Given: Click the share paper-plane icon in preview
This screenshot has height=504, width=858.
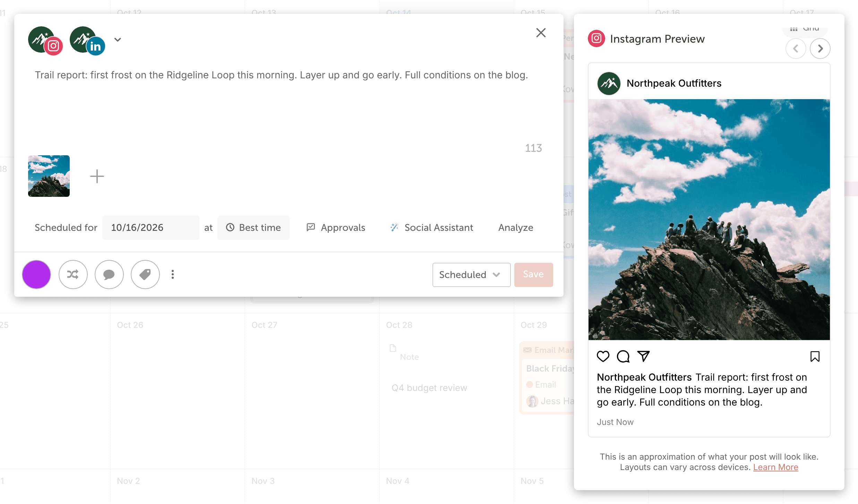Looking at the screenshot, I should 644,356.
